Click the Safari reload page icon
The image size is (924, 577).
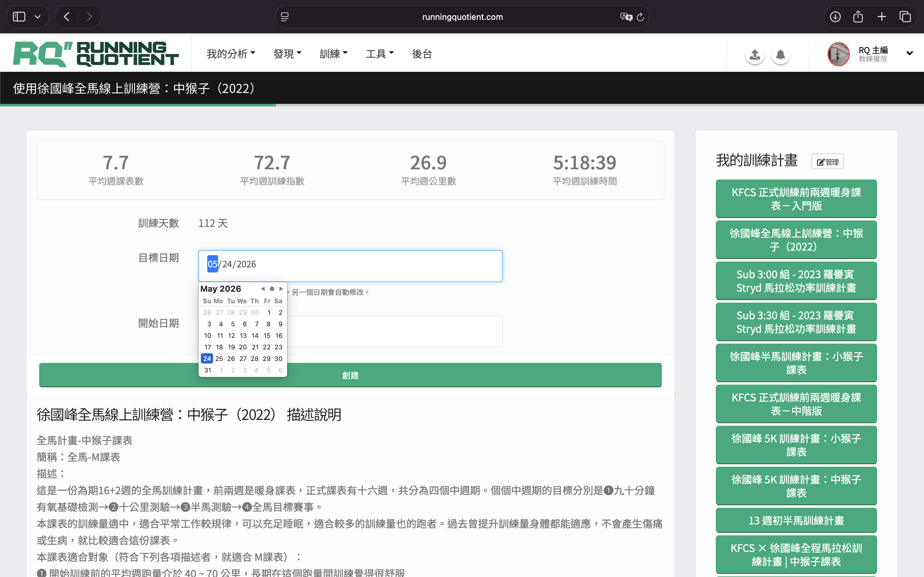pyautogui.click(x=640, y=17)
